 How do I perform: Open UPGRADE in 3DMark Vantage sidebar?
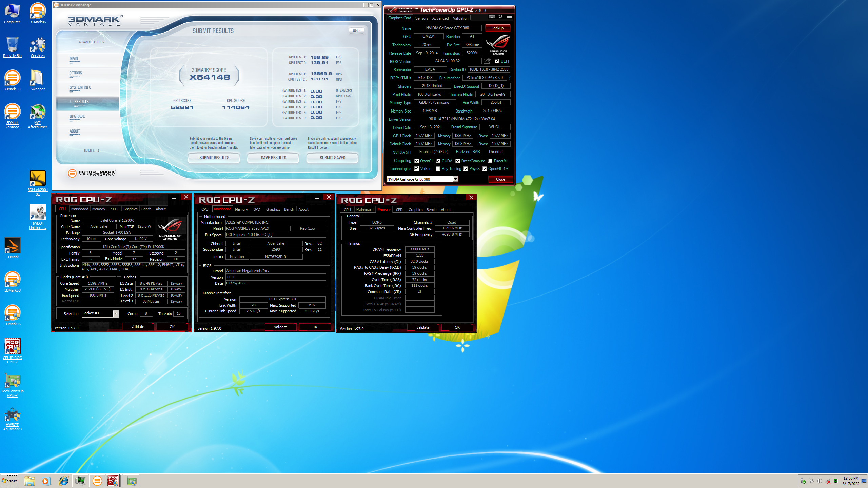pyautogui.click(x=87, y=118)
